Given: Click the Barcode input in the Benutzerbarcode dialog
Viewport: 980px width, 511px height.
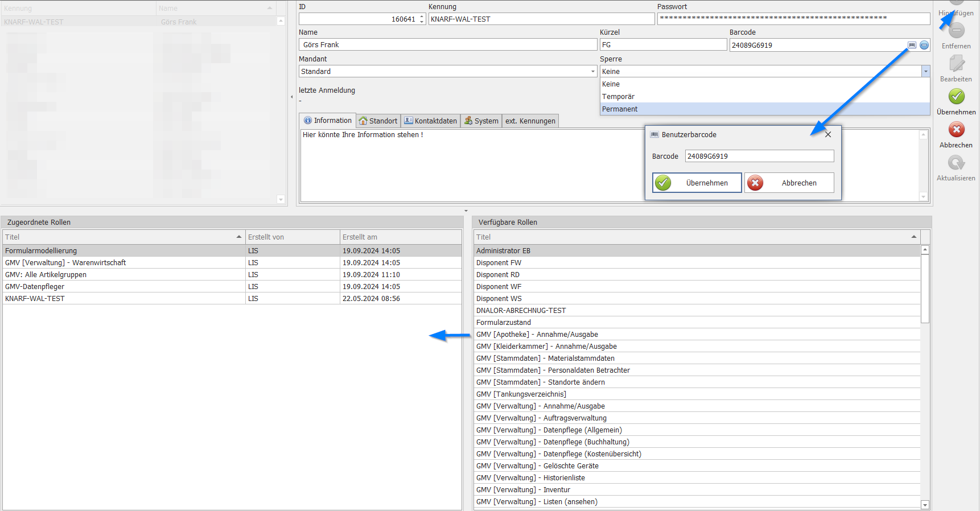Looking at the screenshot, I should (x=759, y=156).
